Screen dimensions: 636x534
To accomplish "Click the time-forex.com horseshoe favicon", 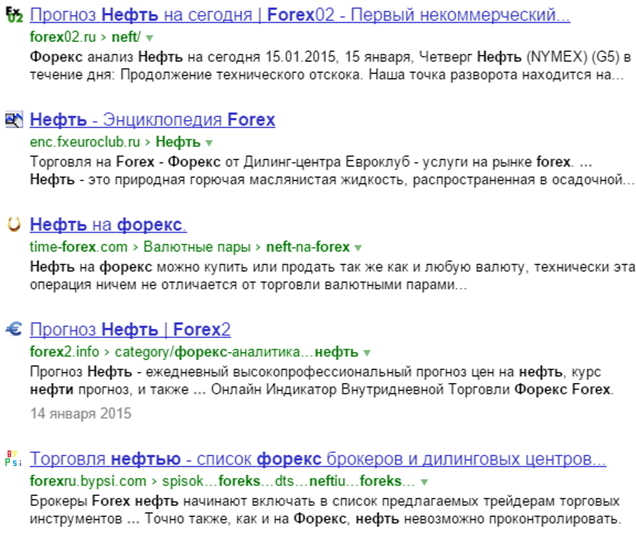I will 14,224.
